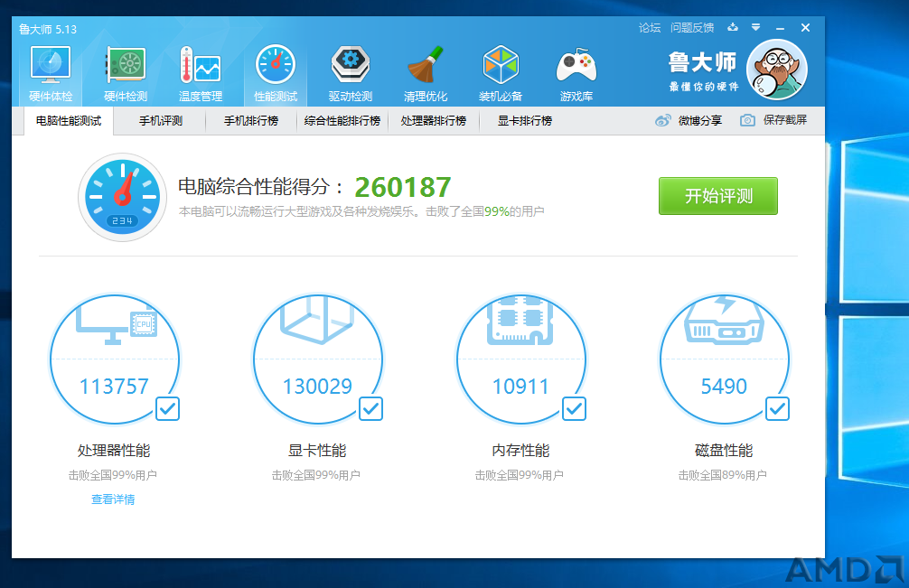Open 问题反馈 feedback link
This screenshot has width=909, height=588.
[x=692, y=27]
